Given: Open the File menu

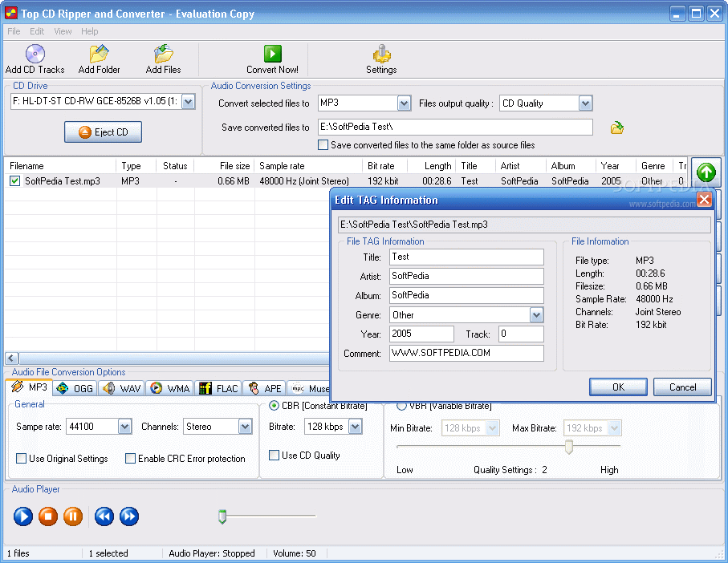Looking at the screenshot, I should coord(14,31).
